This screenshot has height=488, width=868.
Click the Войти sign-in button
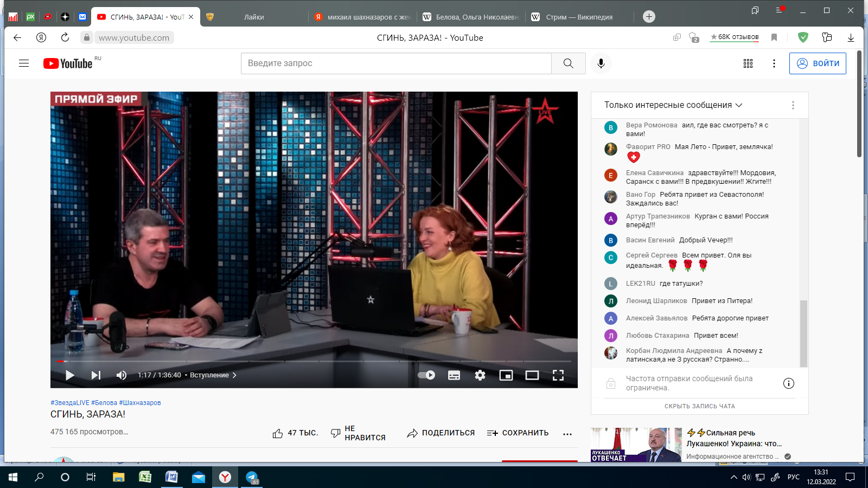[x=818, y=63]
